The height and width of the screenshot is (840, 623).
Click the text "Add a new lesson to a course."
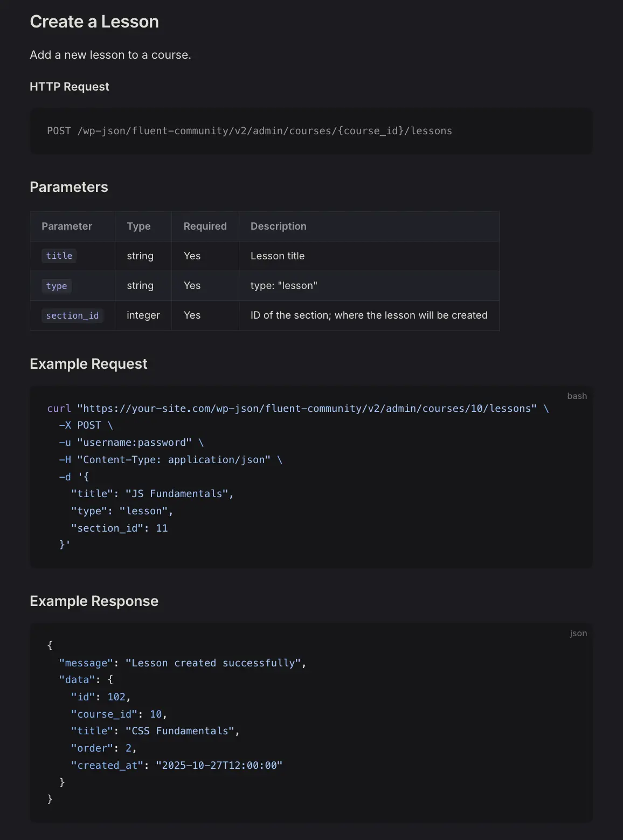(110, 55)
